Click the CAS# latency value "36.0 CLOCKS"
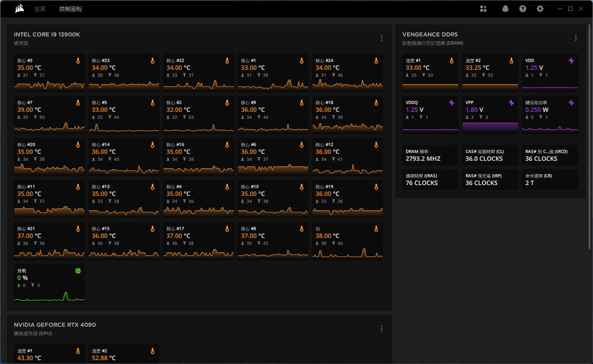Viewport: 593px width, 364px height. click(484, 159)
